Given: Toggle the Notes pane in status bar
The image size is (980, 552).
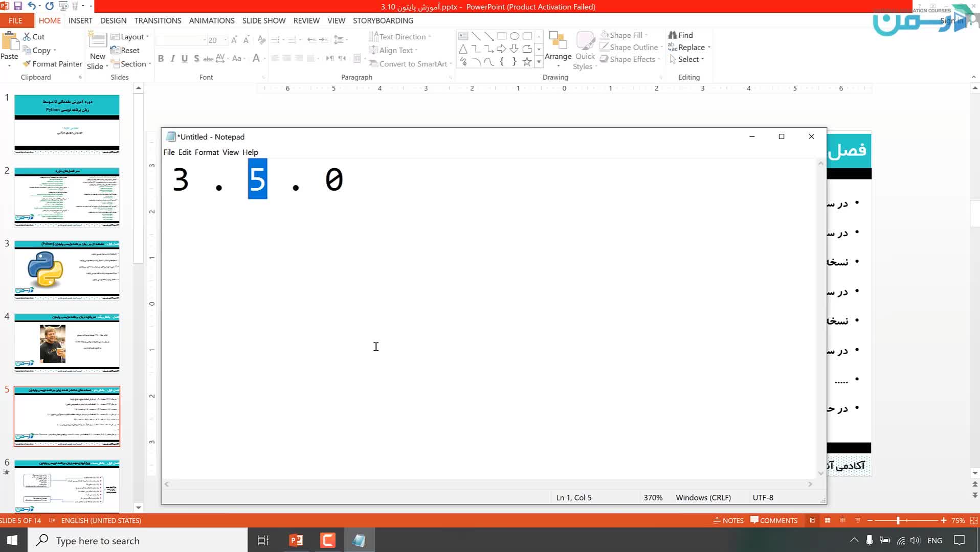Looking at the screenshot, I should click(x=728, y=520).
